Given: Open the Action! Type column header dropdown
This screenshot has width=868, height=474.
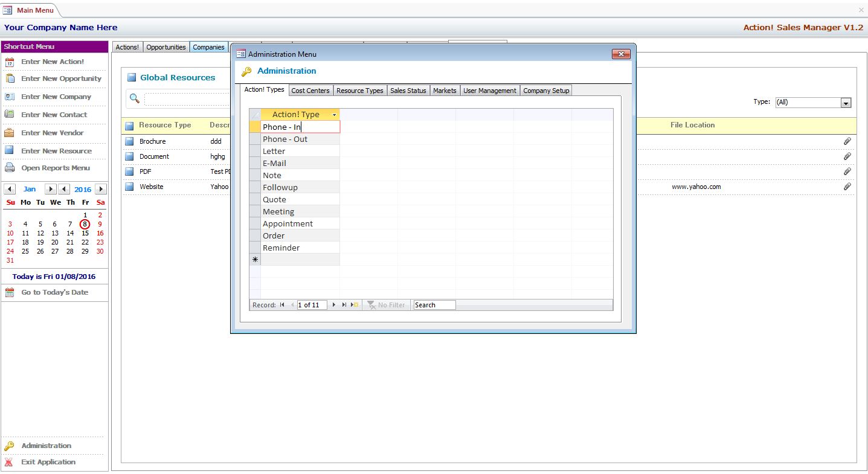Looking at the screenshot, I should pyautogui.click(x=334, y=115).
